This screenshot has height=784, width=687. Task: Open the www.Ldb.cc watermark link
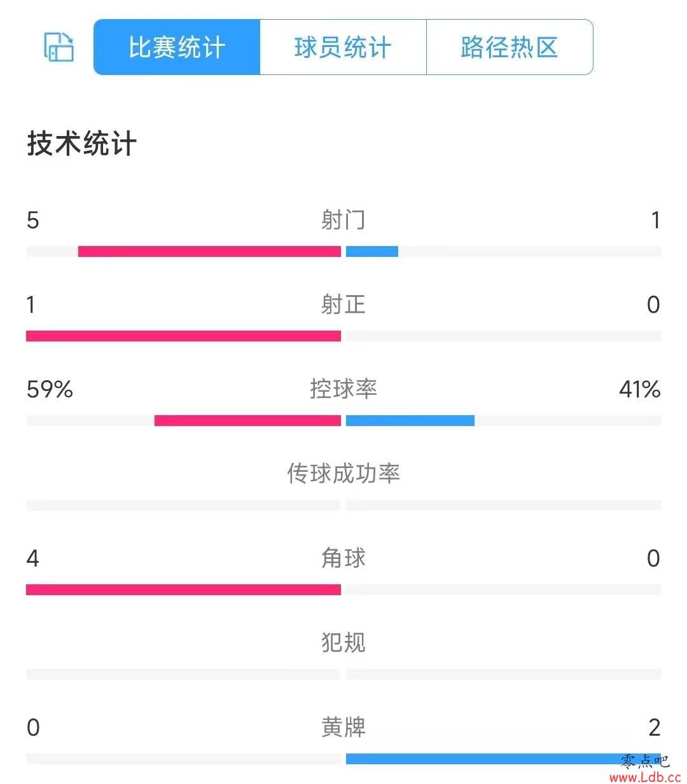tap(645, 777)
